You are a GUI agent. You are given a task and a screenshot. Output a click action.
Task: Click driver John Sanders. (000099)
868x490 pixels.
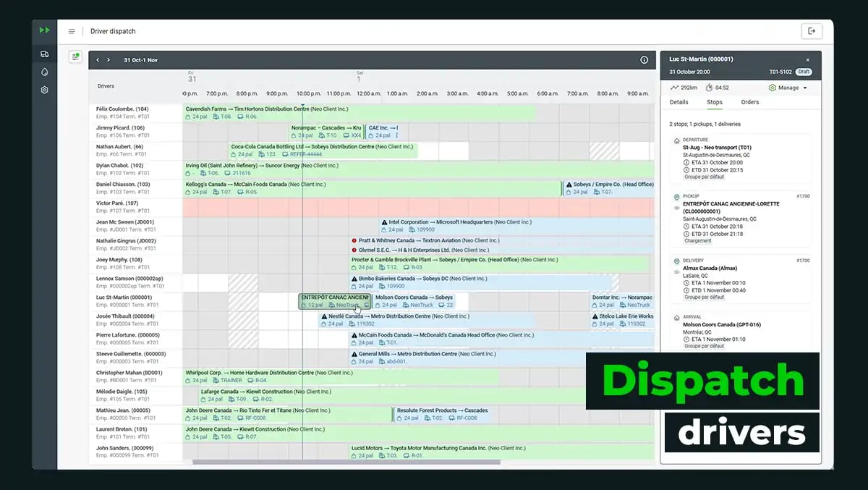click(x=124, y=448)
